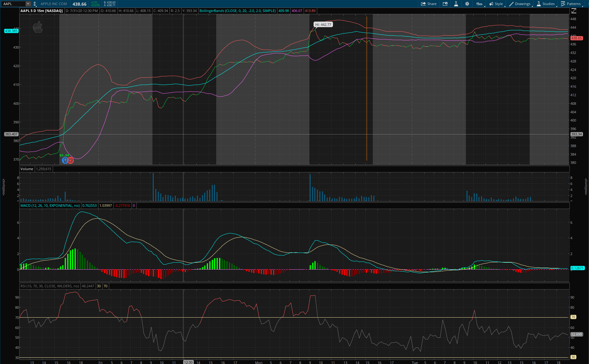Click the Apple logo watermark on chart
The image size is (589, 364).
coord(38,27)
